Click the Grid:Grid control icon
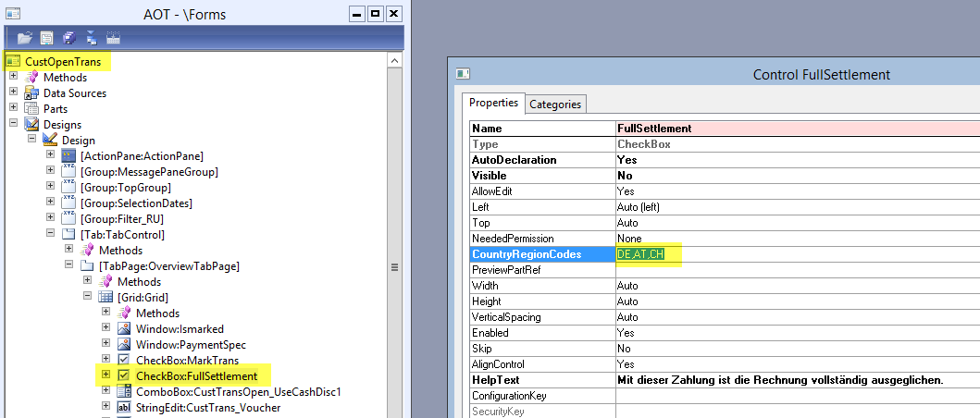The image size is (980, 418). tap(105, 297)
